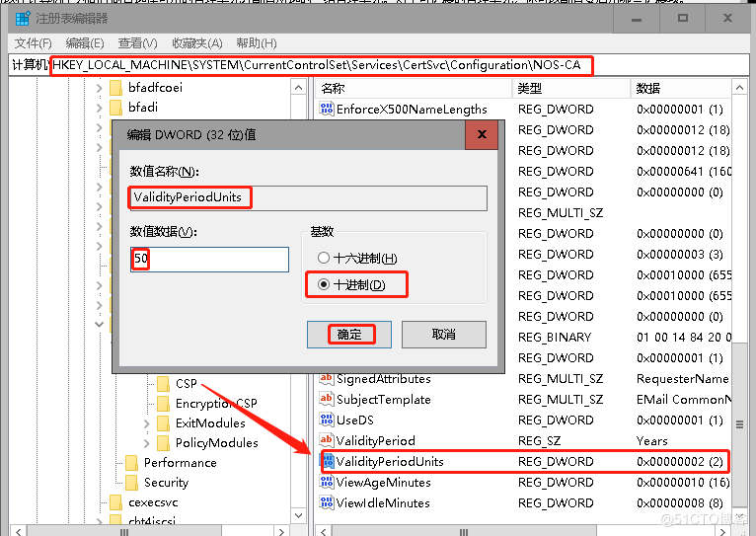Select the ViewIdleMinutes value name
Viewport: 756px width, 536px height.
click(x=383, y=502)
